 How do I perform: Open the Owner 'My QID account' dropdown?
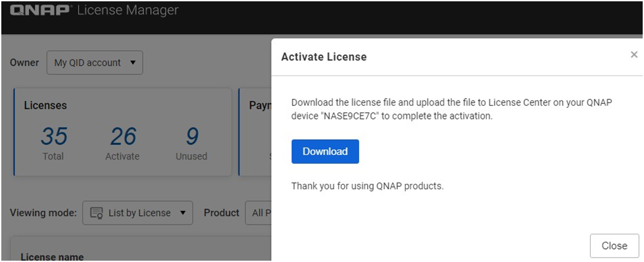pos(95,63)
